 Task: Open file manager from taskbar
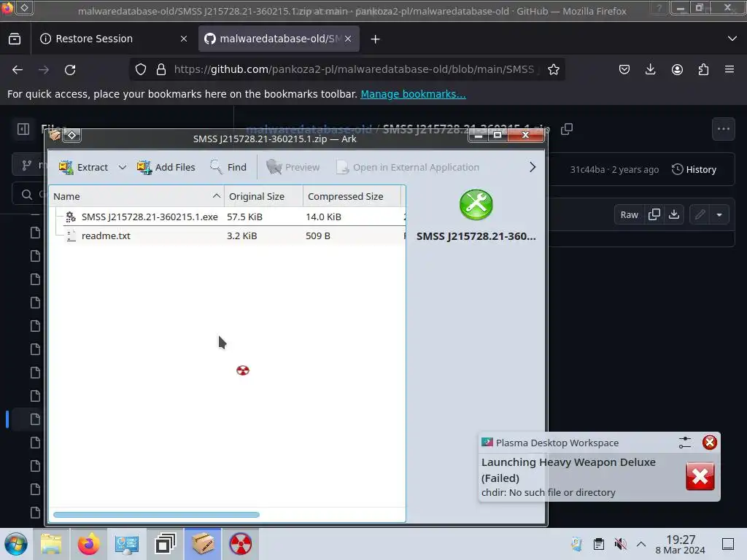tap(51, 544)
